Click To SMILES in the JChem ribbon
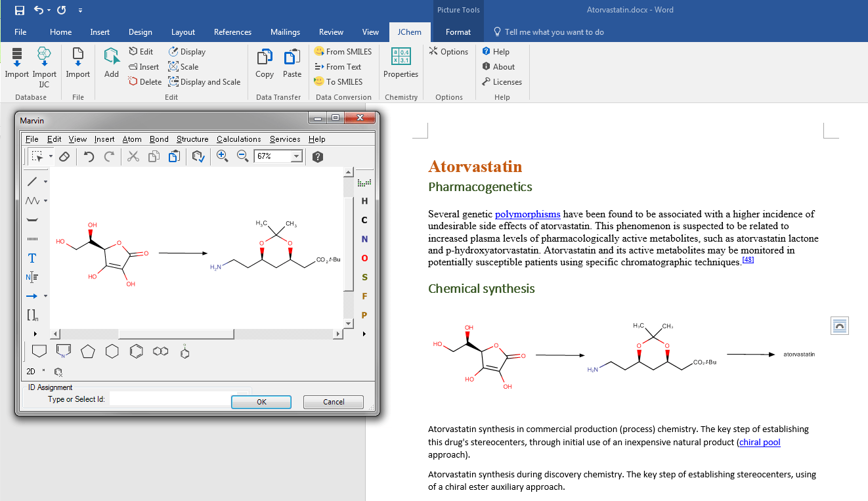 (339, 81)
